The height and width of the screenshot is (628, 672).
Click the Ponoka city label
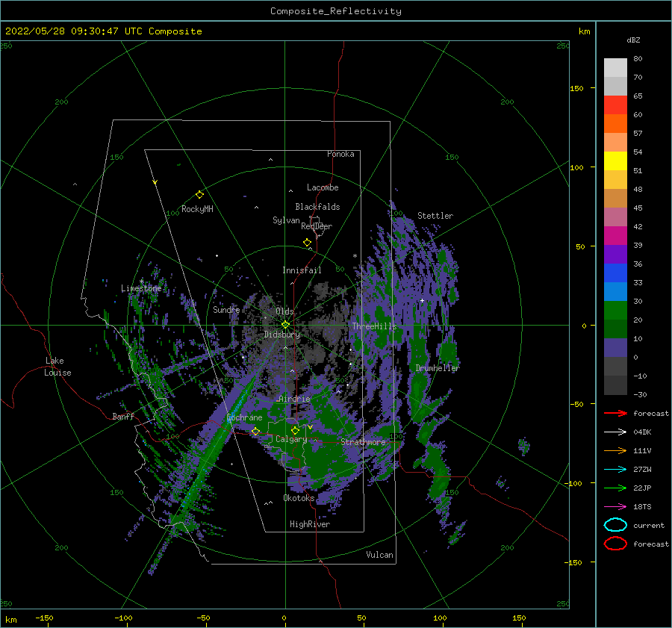click(340, 154)
